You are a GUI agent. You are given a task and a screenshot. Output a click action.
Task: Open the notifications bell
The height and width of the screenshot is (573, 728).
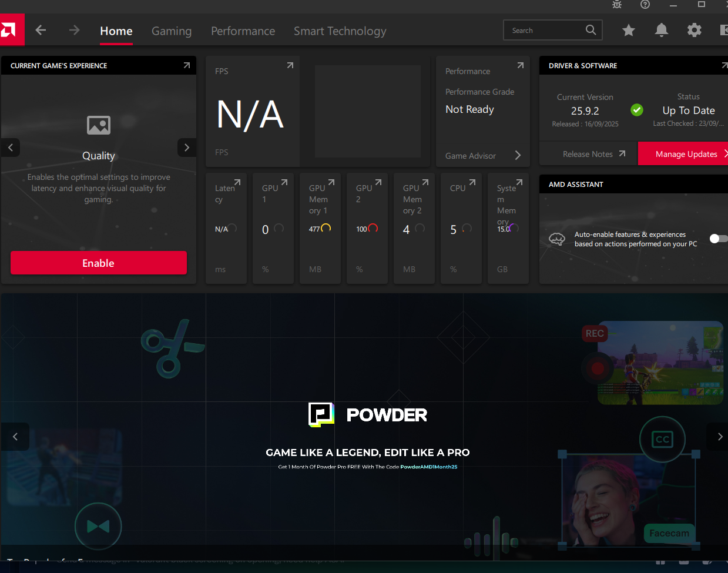tap(662, 30)
